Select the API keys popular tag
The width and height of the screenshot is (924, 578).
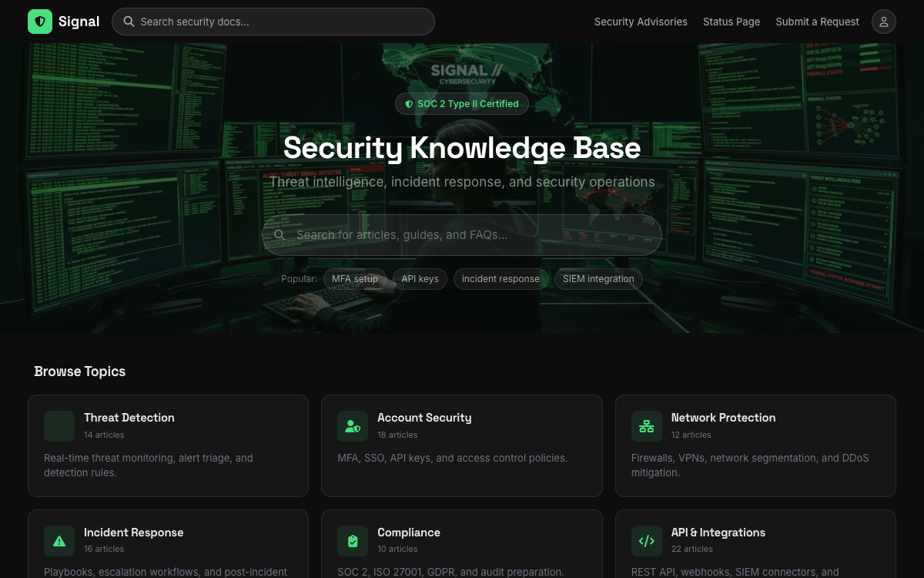pos(420,279)
